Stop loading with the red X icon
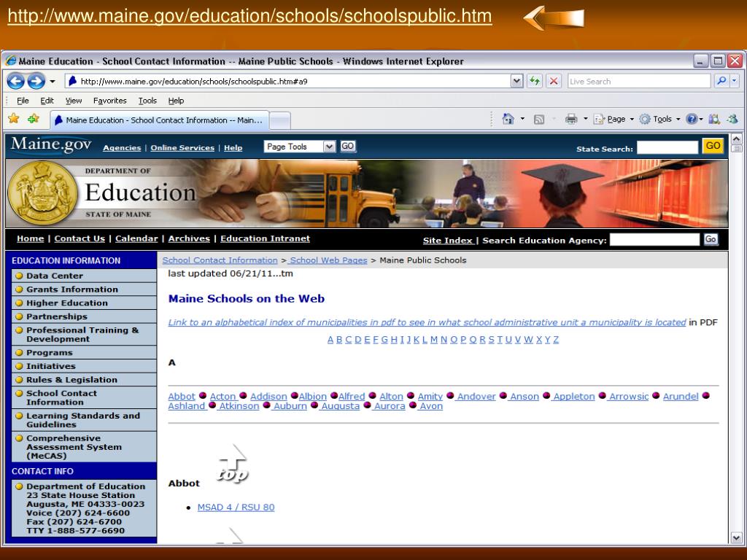747x560 pixels. click(x=554, y=81)
